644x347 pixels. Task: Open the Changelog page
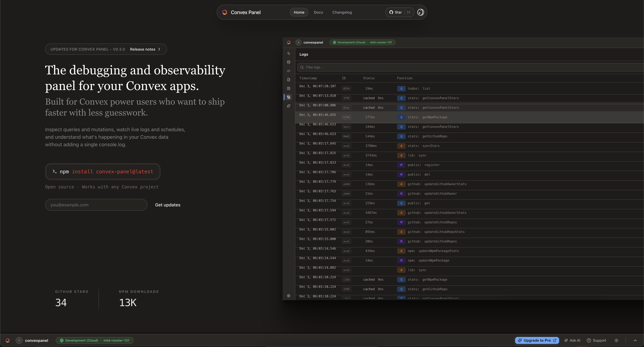(x=342, y=12)
